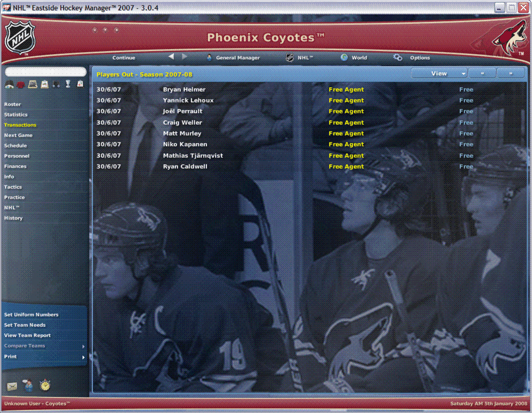Screen dimensions: 532x413
Task: Open player Bryan Helmer
Action: coord(184,89)
